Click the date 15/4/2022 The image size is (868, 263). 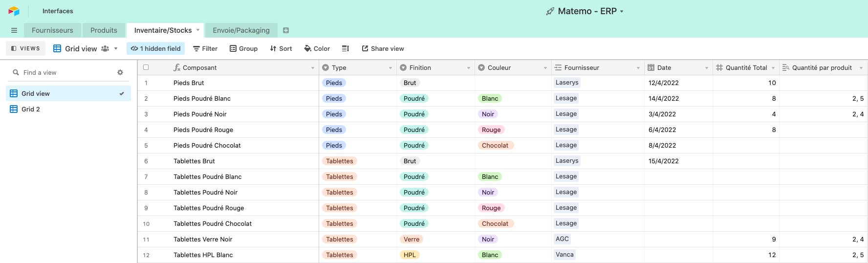(664, 161)
